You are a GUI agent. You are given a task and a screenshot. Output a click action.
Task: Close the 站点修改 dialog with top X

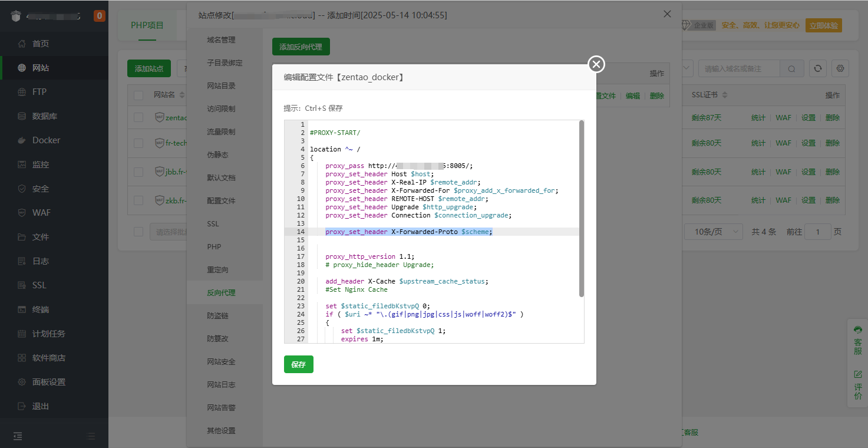pyautogui.click(x=667, y=14)
